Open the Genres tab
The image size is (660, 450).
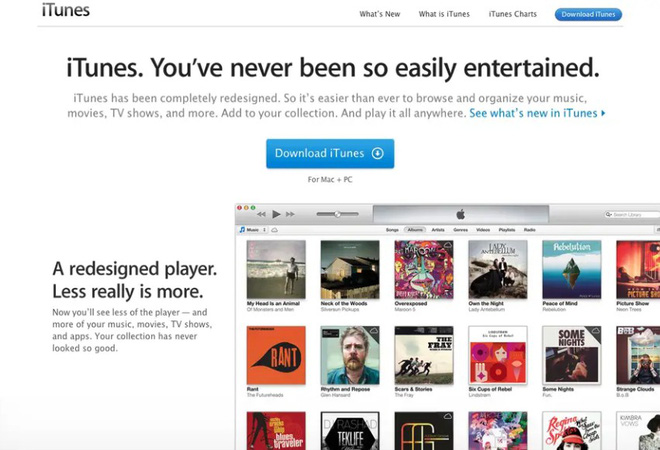tap(460, 230)
